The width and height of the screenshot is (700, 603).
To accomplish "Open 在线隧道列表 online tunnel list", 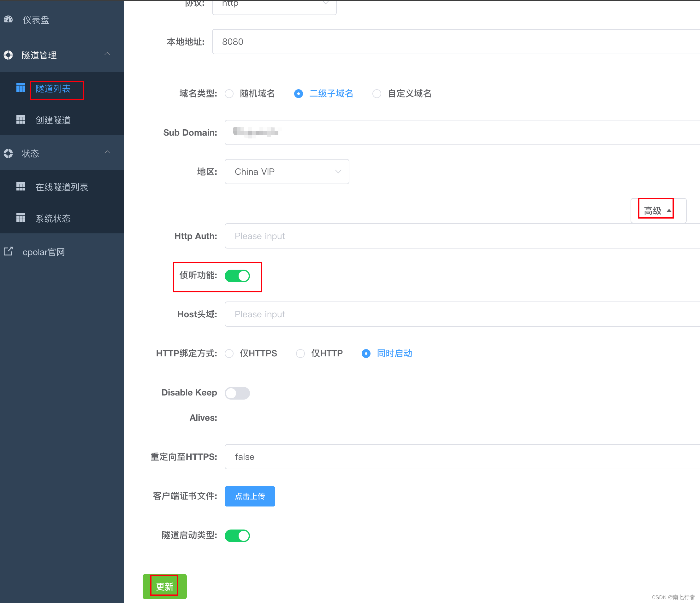I will [x=62, y=187].
